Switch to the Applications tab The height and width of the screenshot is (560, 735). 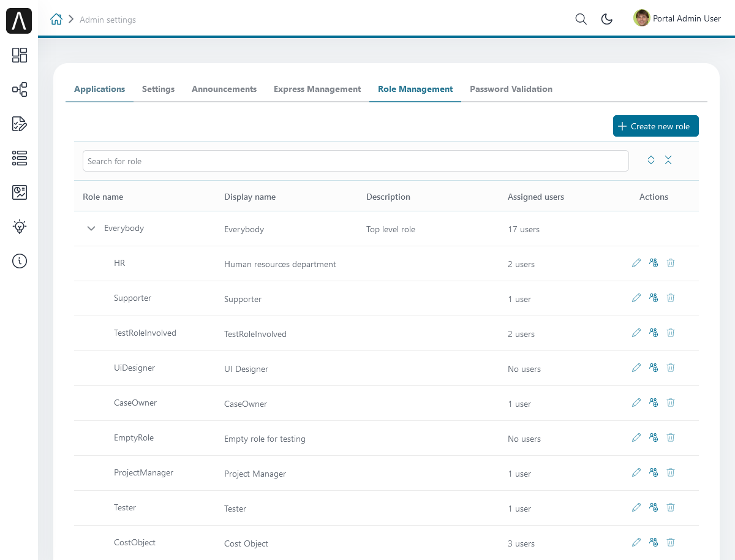99,89
